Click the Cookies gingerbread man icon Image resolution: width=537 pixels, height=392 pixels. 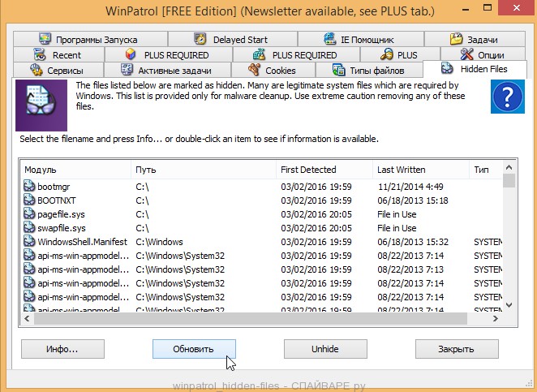[254, 70]
